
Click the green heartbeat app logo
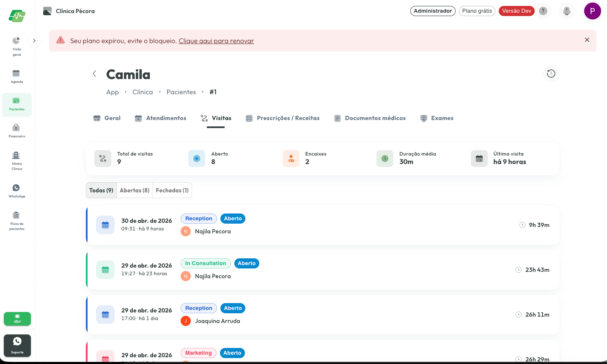(17, 16)
